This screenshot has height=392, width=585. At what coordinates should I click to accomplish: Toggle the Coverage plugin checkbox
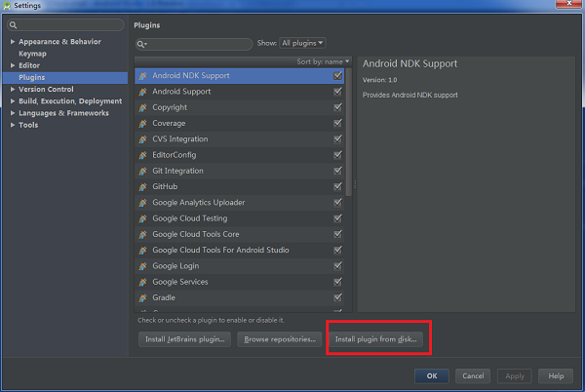pyautogui.click(x=337, y=123)
